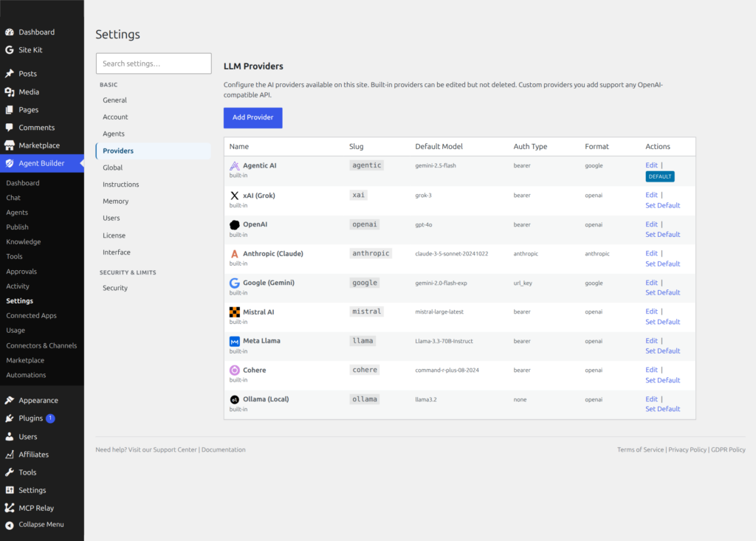This screenshot has width=756, height=541.
Task: Open the Approvals submenu item
Action: coord(21,272)
